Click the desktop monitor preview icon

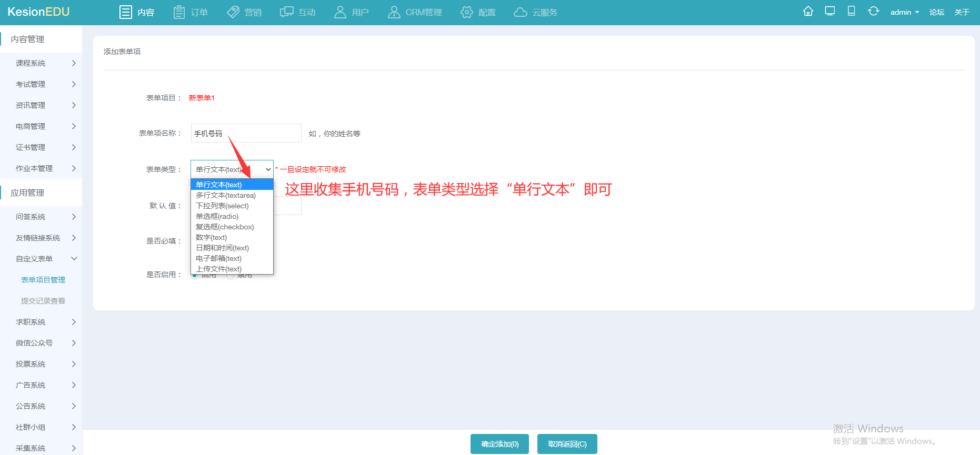pos(830,12)
